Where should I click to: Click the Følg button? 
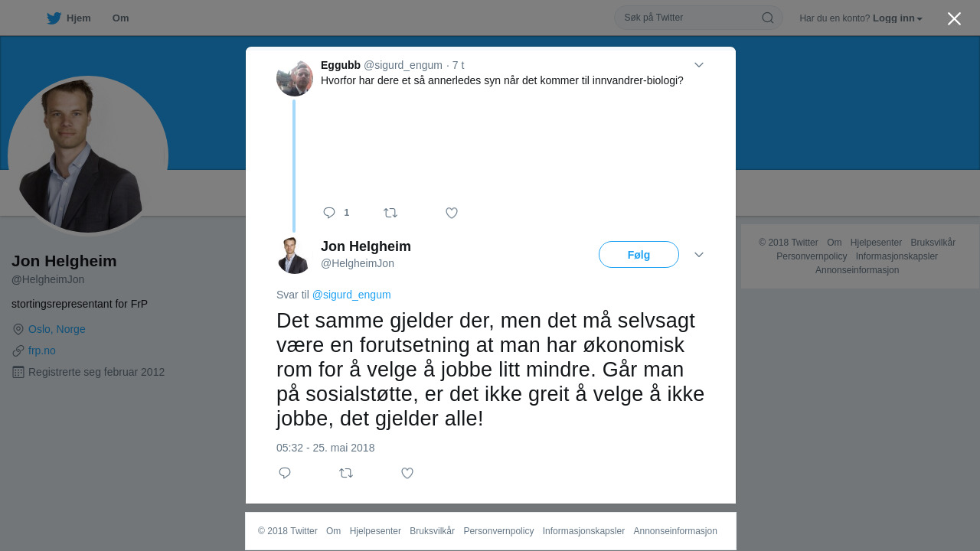639,255
